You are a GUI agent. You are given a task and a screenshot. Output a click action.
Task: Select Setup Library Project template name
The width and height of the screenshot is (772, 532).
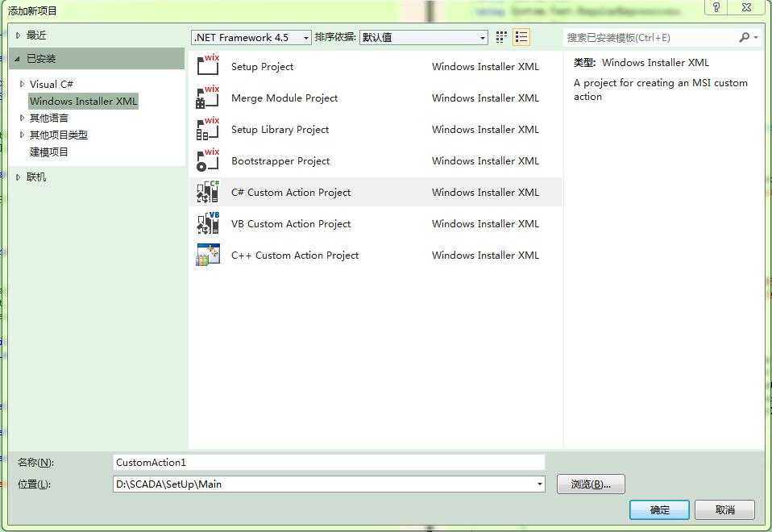280,130
